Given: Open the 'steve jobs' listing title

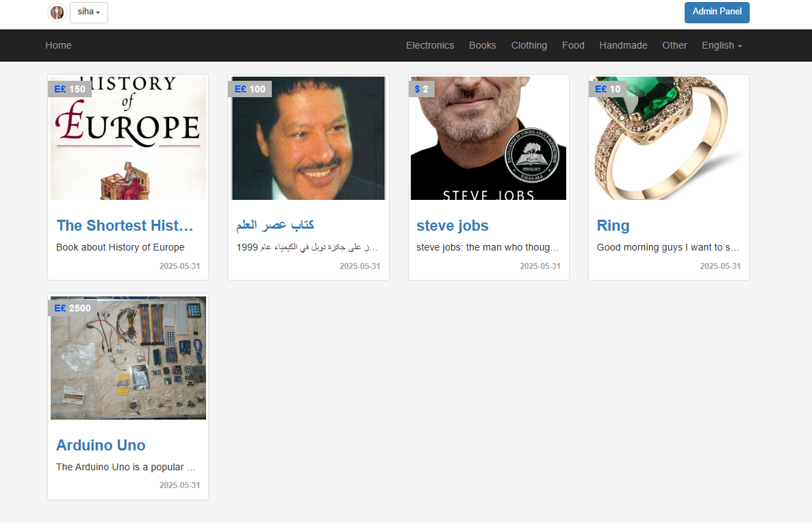Looking at the screenshot, I should pyautogui.click(x=452, y=226).
